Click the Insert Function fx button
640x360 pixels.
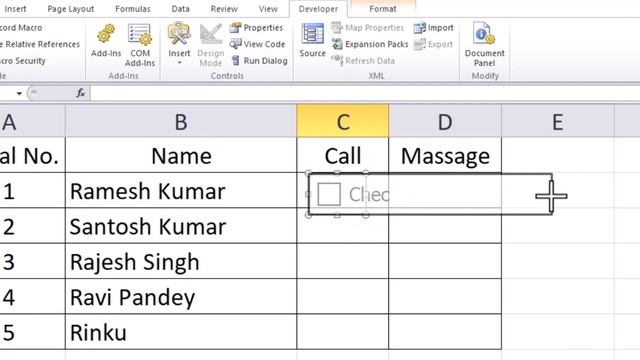click(x=80, y=93)
